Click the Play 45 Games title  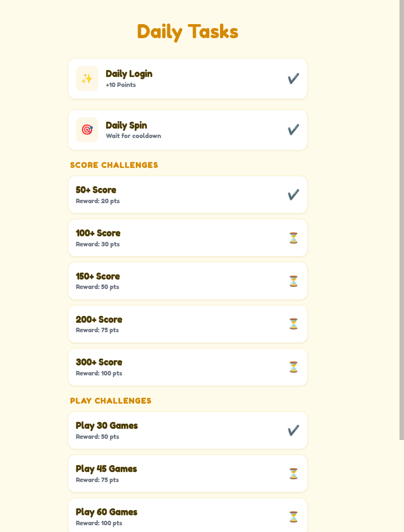click(x=106, y=469)
